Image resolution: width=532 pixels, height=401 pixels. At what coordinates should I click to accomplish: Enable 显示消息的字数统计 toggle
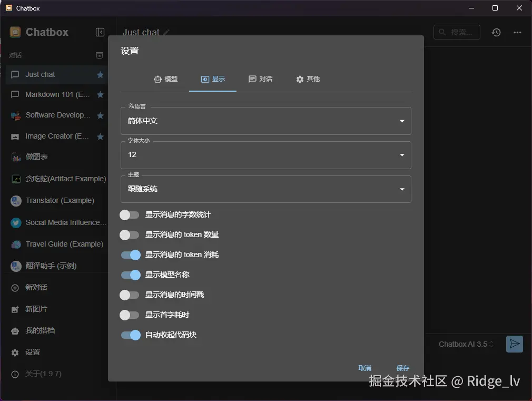129,215
